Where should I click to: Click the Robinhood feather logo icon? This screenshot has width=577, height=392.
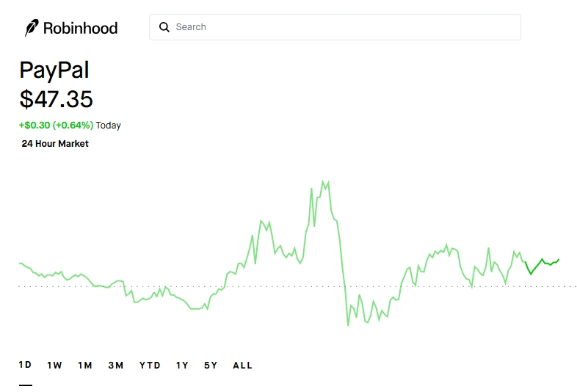pos(32,28)
